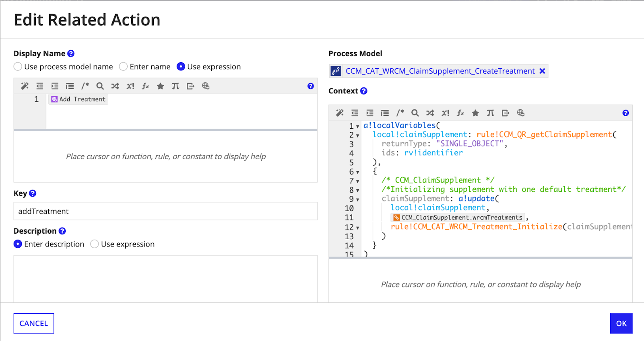Click the OK button
The height and width of the screenshot is (341, 644).
(x=621, y=323)
